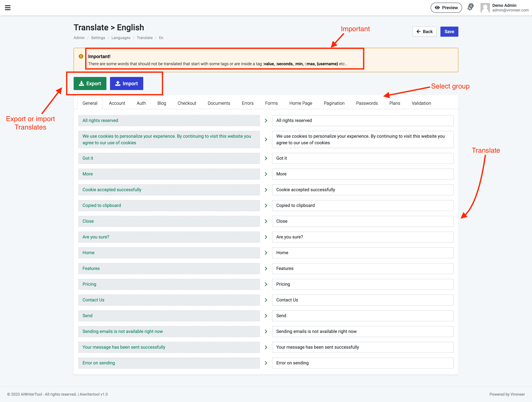Click the chevron arrow beside Error on sending
The image size is (532, 402).
tap(266, 363)
